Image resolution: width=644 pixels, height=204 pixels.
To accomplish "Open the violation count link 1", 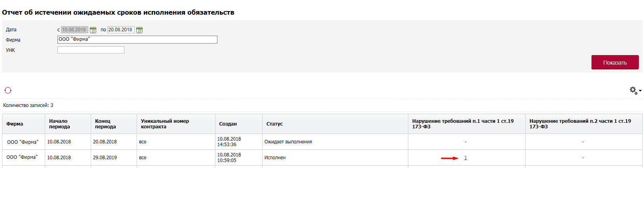I will [465, 158].
